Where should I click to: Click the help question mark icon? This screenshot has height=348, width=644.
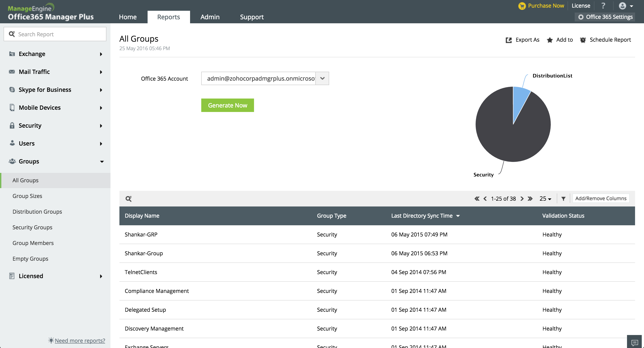(603, 6)
